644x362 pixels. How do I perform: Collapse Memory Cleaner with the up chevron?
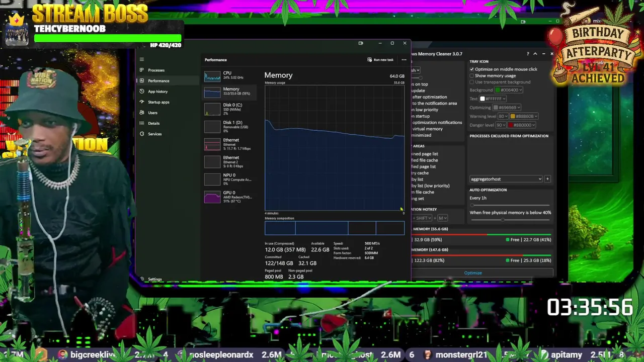[535, 54]
